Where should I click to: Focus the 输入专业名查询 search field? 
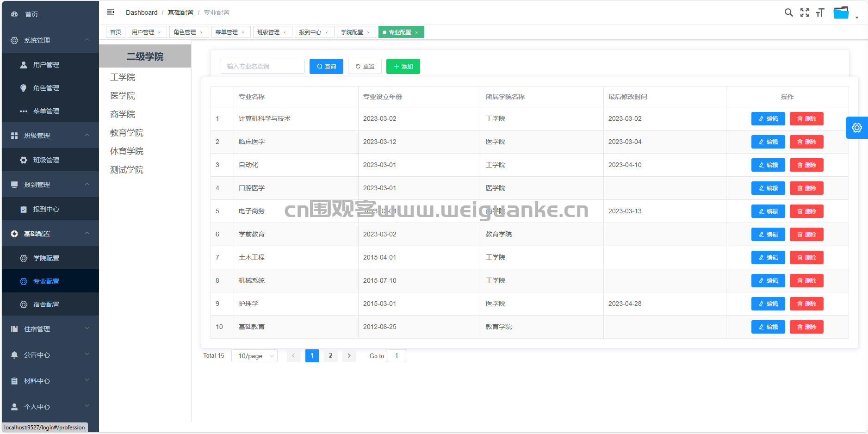click(x=262, y=66)
